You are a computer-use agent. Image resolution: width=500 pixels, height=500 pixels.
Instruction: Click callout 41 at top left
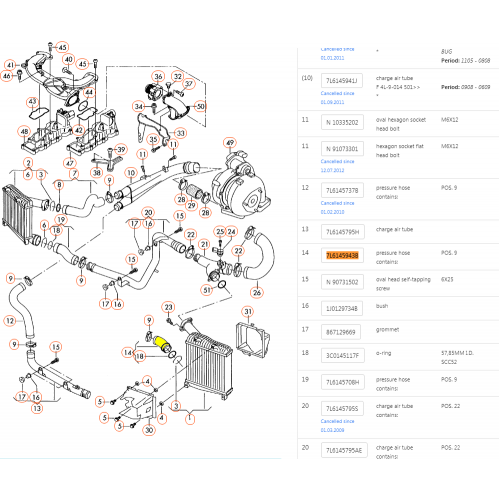[11, 65]
